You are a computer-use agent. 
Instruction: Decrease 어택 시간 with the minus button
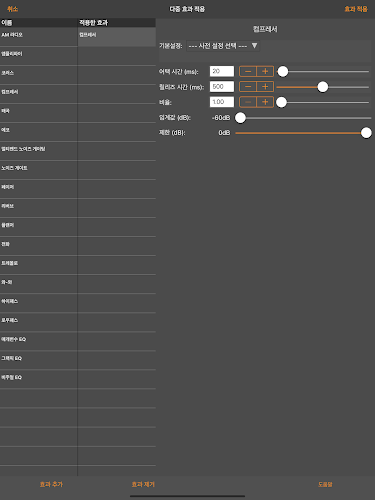tap(248, 71)
